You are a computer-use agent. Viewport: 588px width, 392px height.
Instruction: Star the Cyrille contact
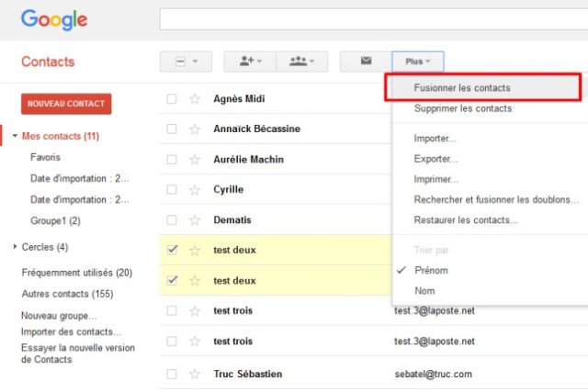point(194,189)
